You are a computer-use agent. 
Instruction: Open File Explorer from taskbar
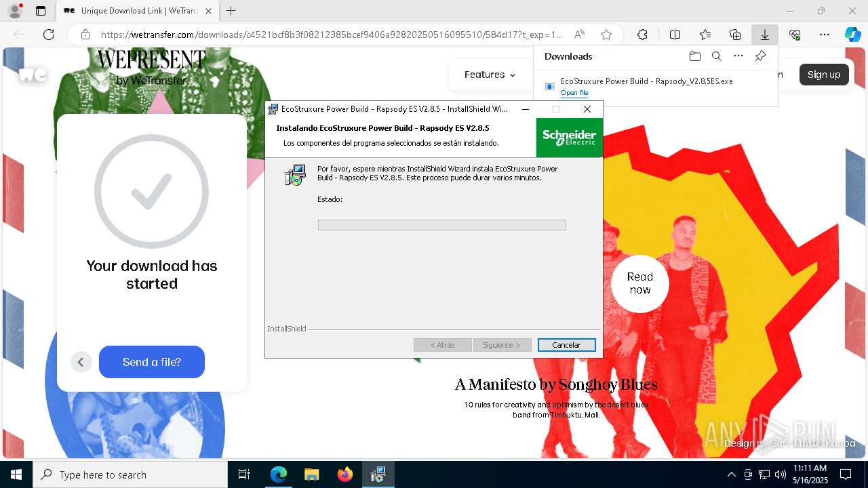tap(311, 474)
